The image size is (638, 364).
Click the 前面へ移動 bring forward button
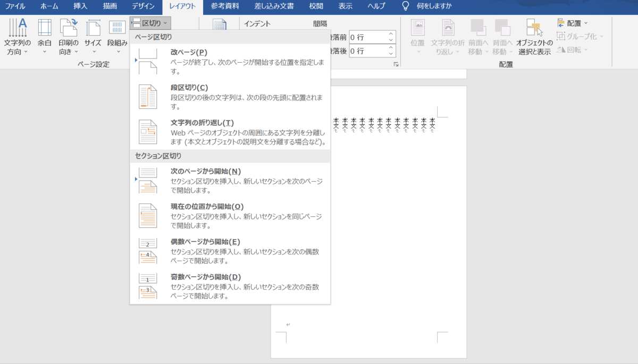point(478,36)
